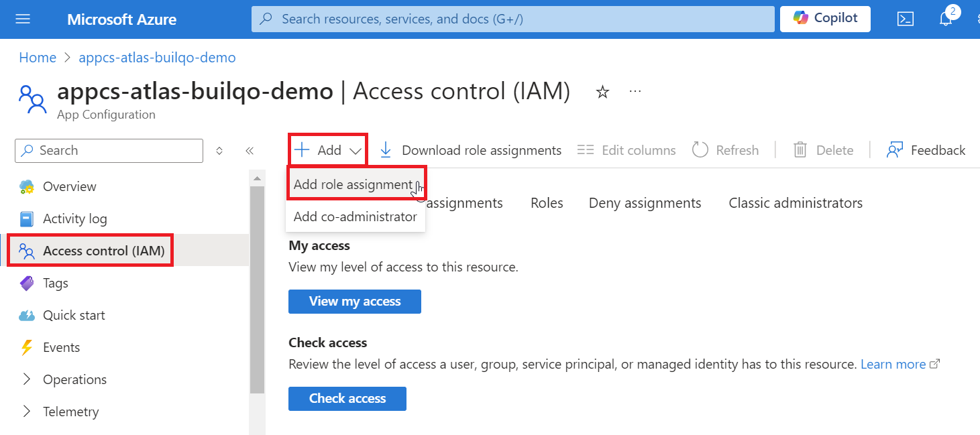
Task: Switch to the Deny assignments tab
Action: pyautogui.click(x=645, y=203)
